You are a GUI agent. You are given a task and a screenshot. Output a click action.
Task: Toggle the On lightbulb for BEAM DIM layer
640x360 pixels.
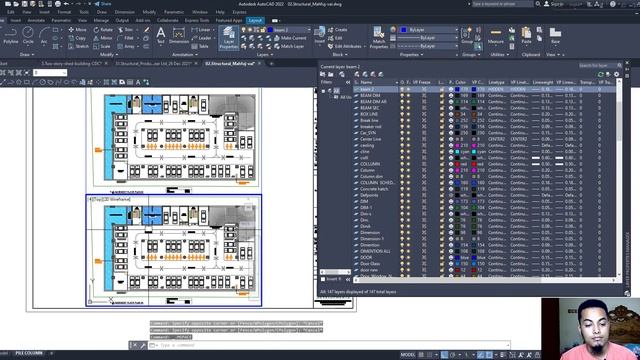point(402,96)
